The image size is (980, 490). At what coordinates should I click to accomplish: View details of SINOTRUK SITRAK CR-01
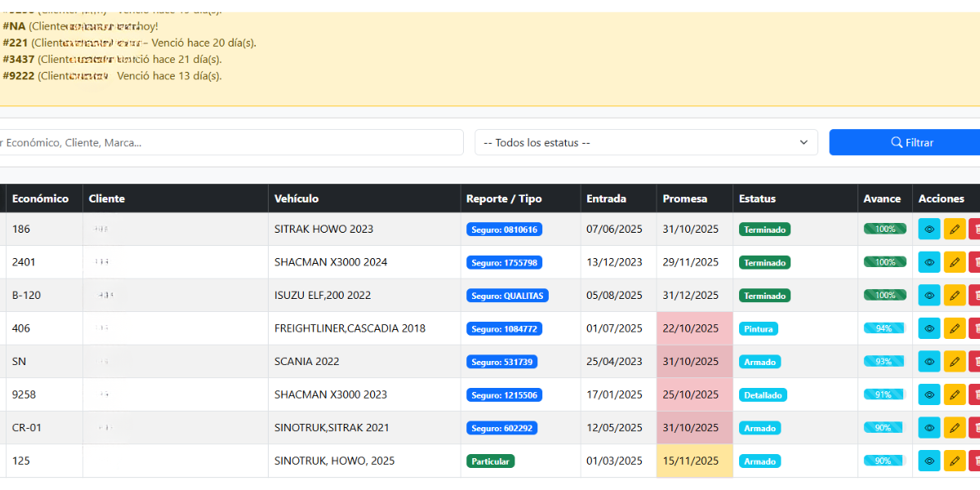[929, 427]
